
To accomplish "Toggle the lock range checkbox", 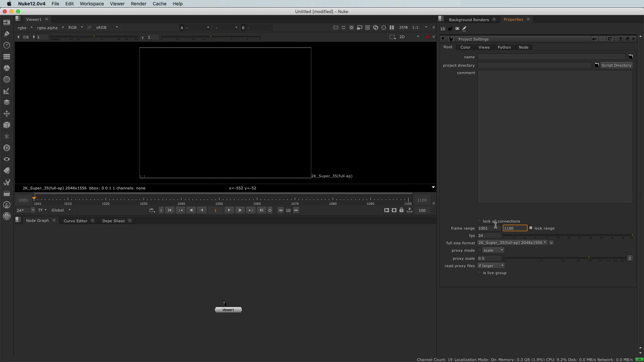I will click(x=531, y=228).
